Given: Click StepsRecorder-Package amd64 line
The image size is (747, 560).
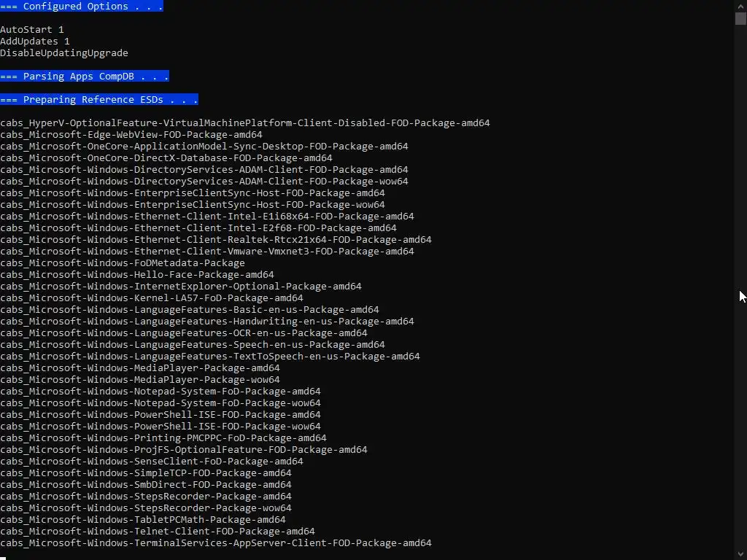Looking at the screenshot, I should (x=146, y=496).
